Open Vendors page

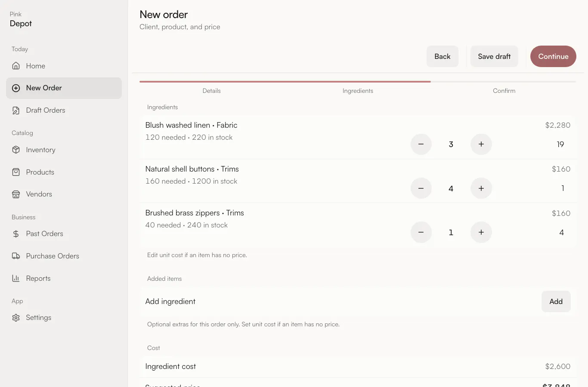click(x=64, y=194)
